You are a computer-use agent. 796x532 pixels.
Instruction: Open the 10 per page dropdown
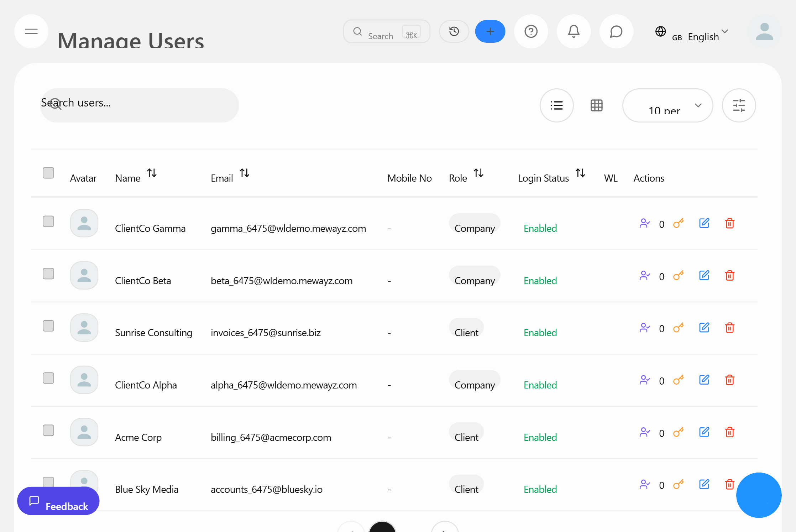click(667, 105)
